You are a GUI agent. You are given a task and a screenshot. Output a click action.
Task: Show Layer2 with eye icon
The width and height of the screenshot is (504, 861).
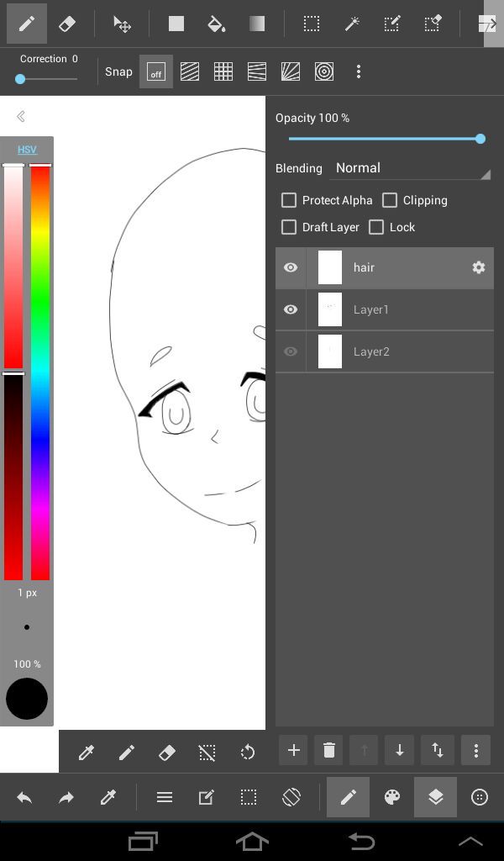291,351
